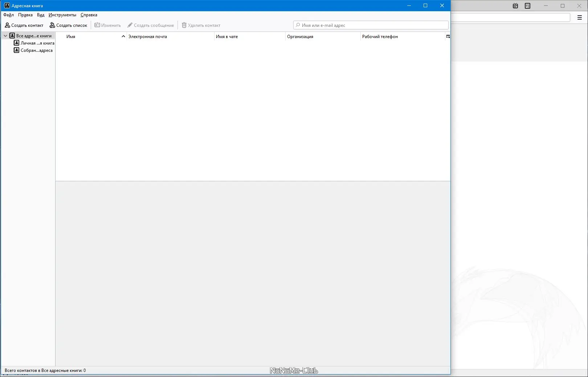Click the Edit (Изменить) card icon
This screenshot has height=377, width=588.
click(x=97, y=25)
